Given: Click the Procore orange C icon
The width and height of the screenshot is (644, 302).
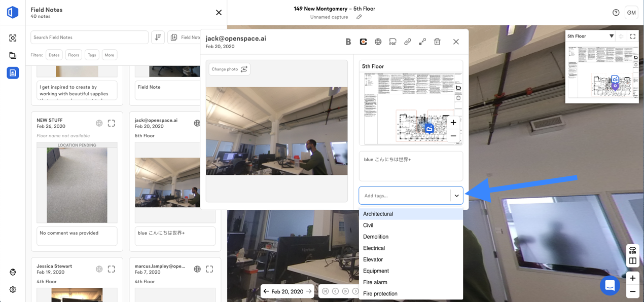Looking at the screenshot, I should pyautogui.click(x=363, y=42).
